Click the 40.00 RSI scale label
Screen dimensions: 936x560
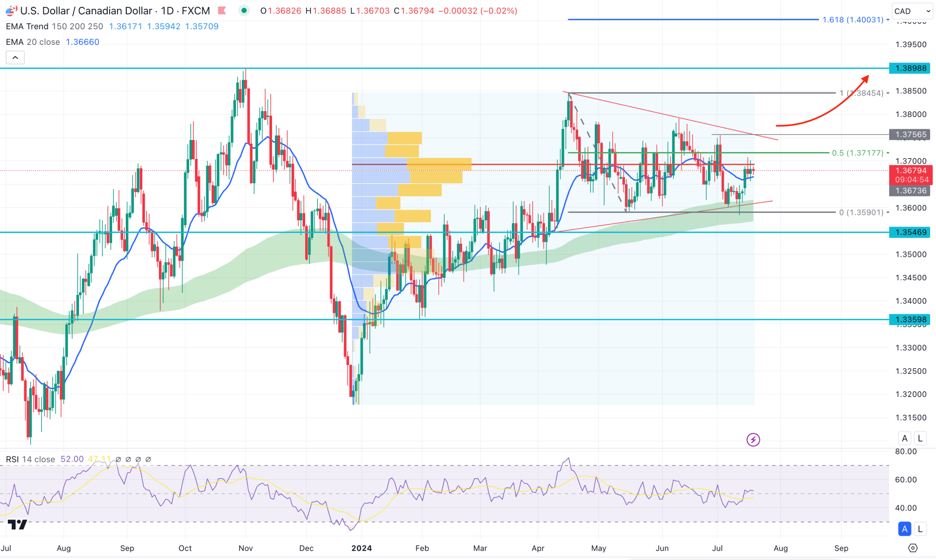[906, 508]
